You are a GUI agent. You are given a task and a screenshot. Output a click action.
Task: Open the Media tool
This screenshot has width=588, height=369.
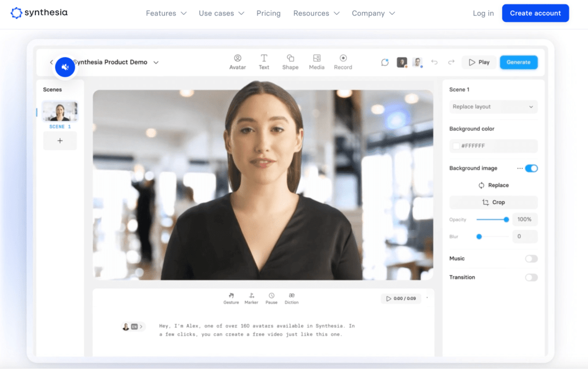tap(317, 62)
